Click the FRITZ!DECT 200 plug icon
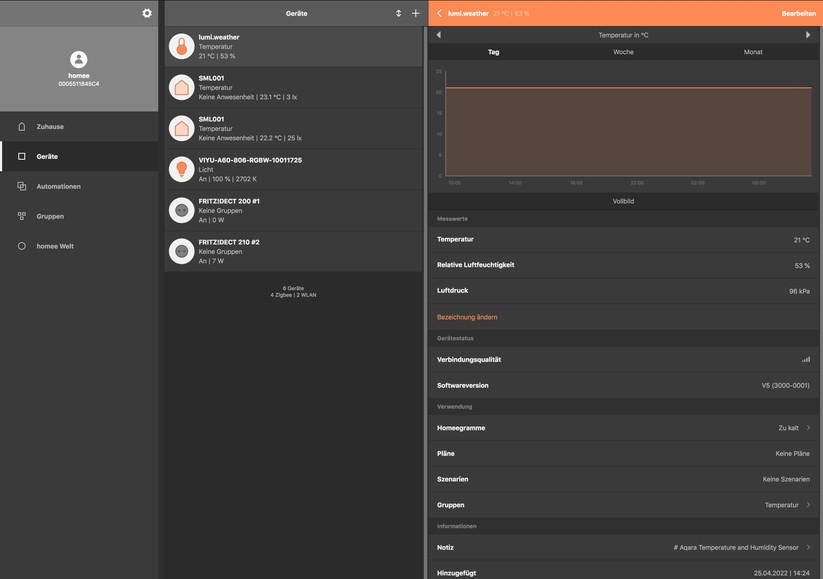The height and width of the screenshot is (579, 823). pyautogui.click(x=181, y=209)
